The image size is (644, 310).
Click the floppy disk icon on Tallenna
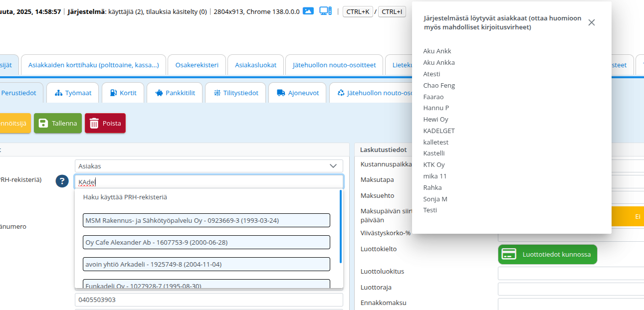(x=43, y=124)
